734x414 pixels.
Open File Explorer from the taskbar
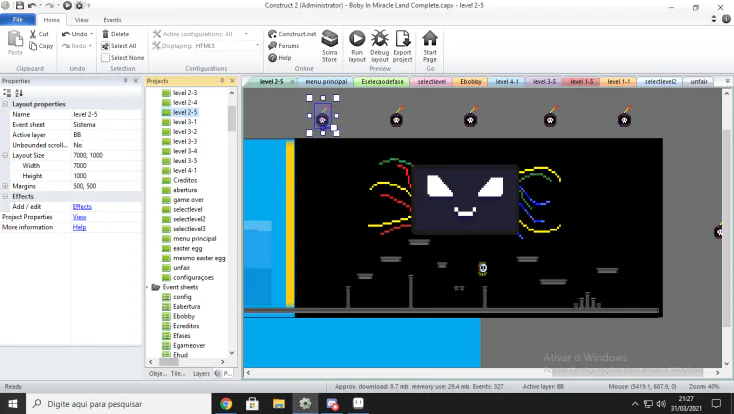click(279, 404)
